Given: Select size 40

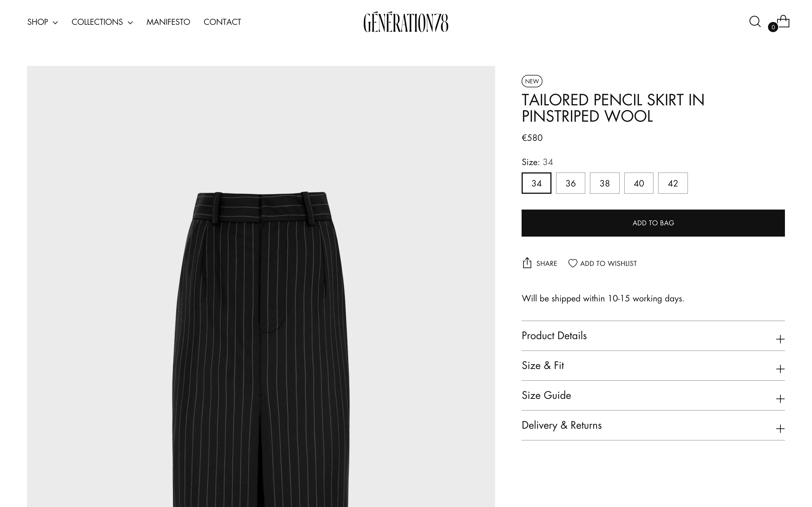Looking at the screenshot, I should [x=639, y=183].
